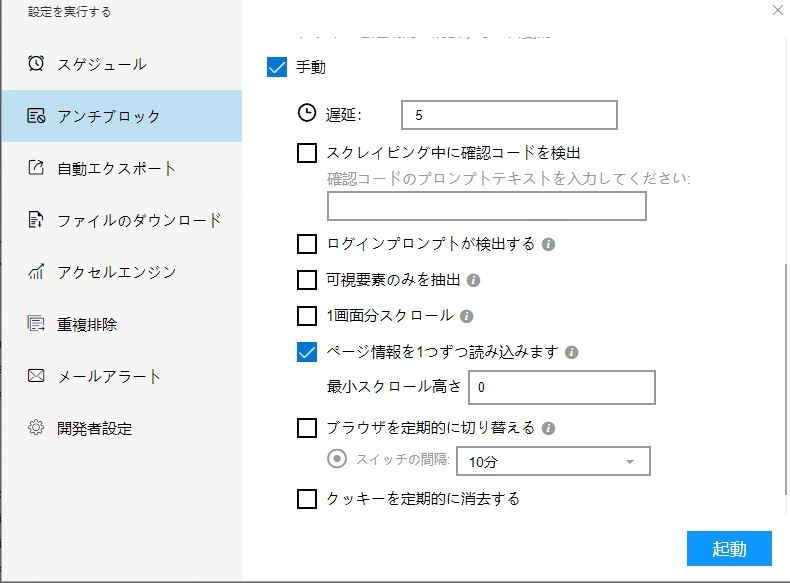Click the auto export icon

(x=36, y=168)
